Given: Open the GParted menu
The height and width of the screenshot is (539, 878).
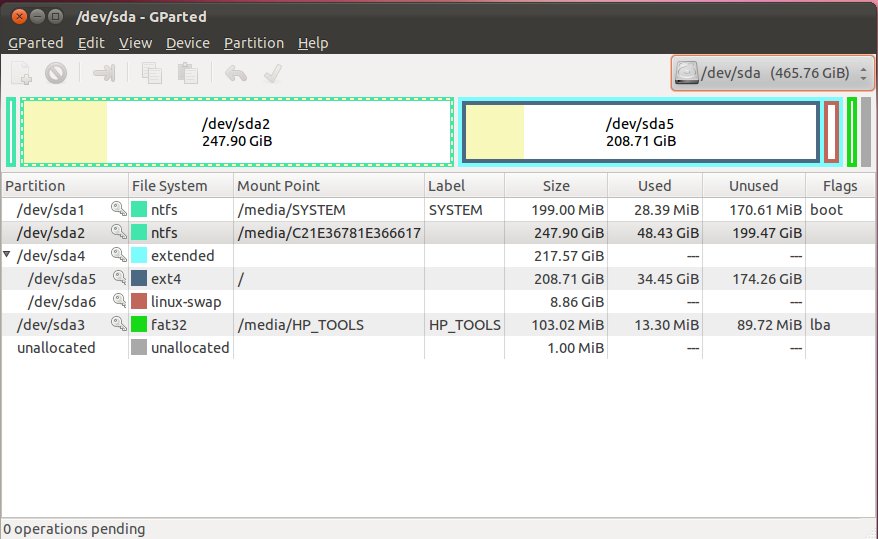Looking at the screenshot, I should tap(36, 43).
